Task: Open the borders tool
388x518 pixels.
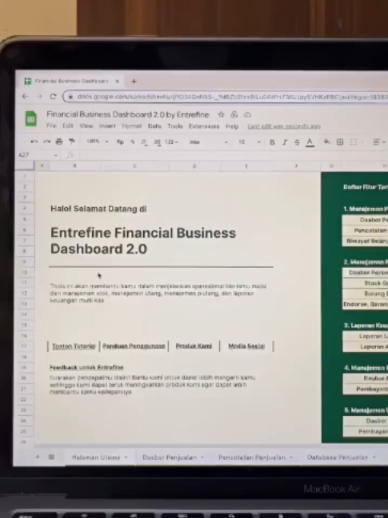Action: pyautogui.click(x=340, y=142)
